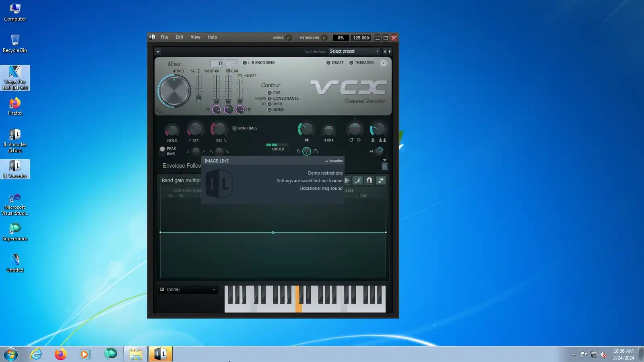Click the MOD high-pass knob
The height and width of the screenshot is (362, 644).
(217, 109)
